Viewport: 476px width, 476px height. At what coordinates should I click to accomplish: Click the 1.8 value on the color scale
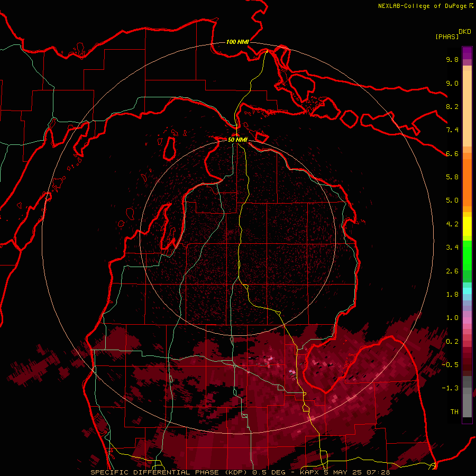pyautogui.click(x=452, y=295)
